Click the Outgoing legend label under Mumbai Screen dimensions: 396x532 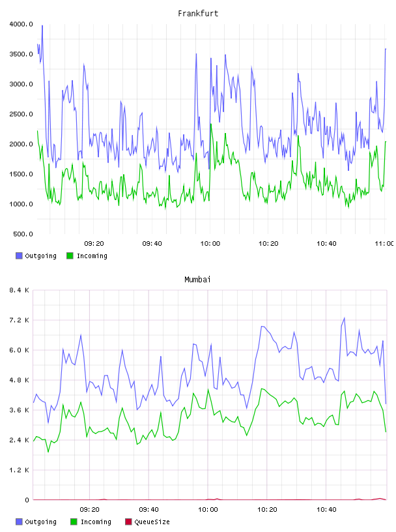tap(40, 522)
